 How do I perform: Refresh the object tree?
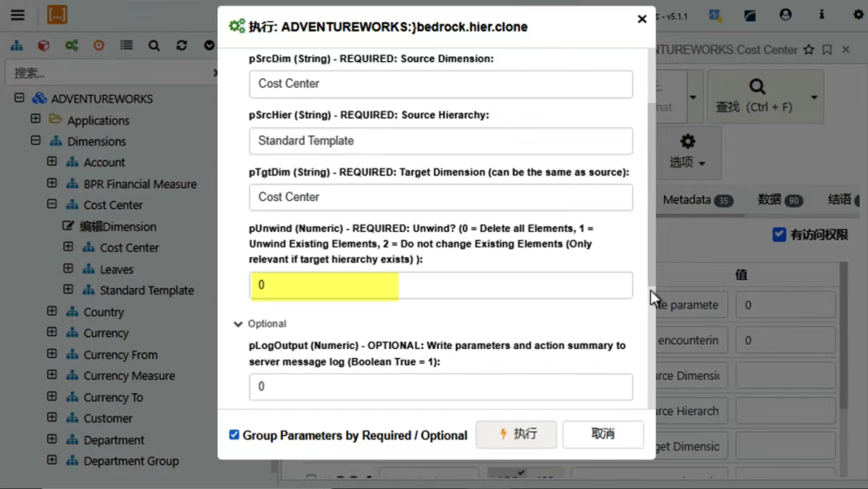coord(182,45)
